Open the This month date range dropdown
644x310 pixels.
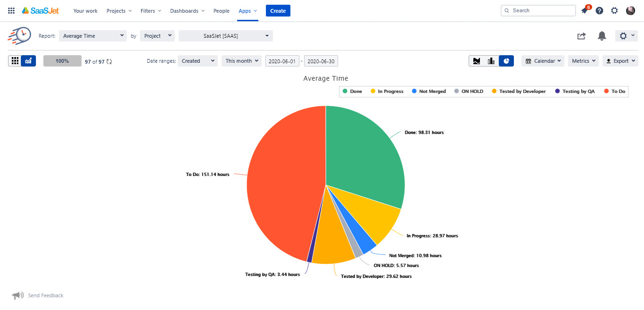point(241,60)
